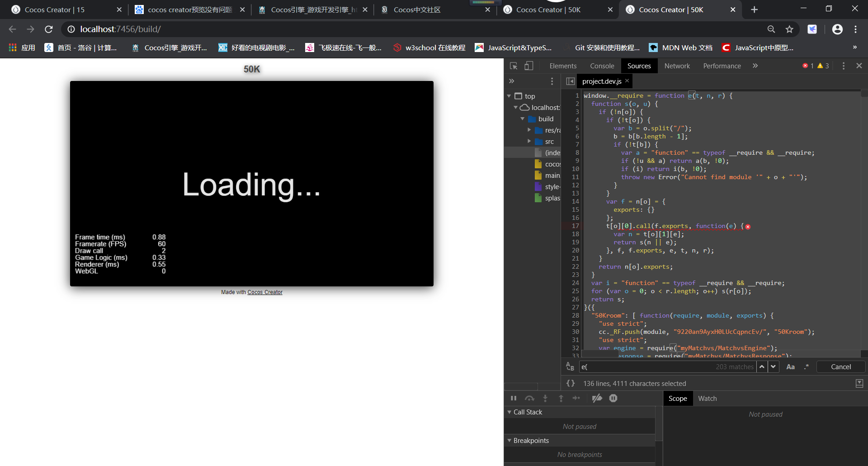Click the step over function icon

[529, 398]
